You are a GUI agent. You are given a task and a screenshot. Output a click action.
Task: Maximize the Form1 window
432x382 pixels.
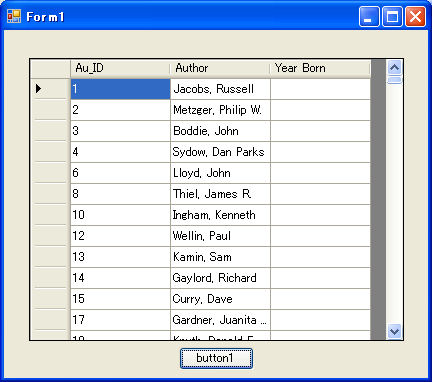(x=392, y=16)
